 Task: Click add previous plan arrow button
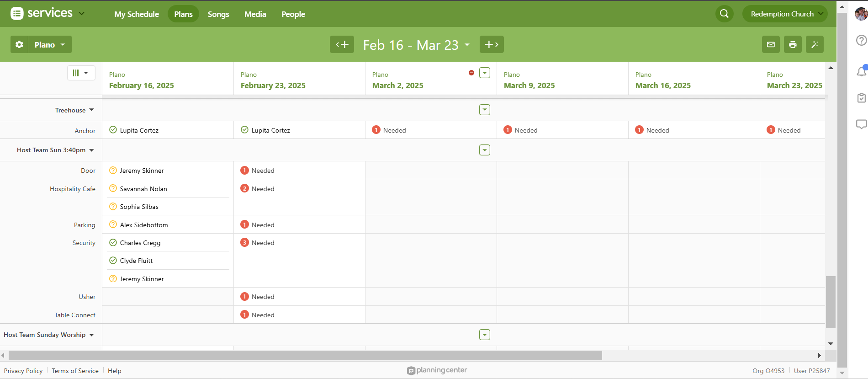[342, 44]
